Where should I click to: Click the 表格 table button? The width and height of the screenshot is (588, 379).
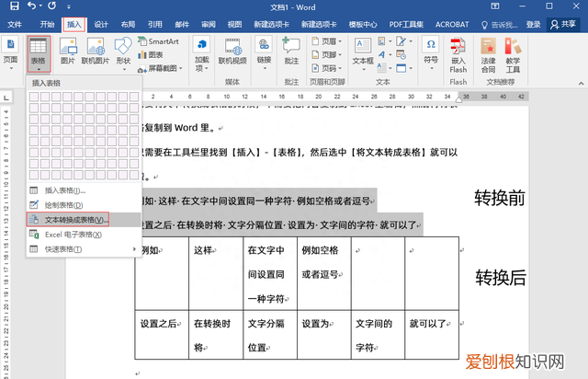[x=39, y=53]
